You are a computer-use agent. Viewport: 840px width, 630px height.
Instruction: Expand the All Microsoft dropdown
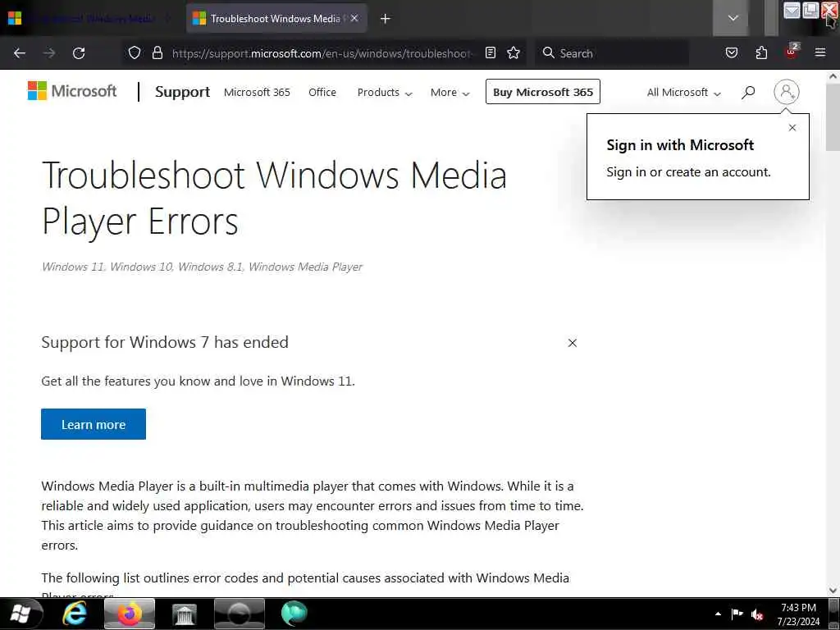tap(683, 92)
